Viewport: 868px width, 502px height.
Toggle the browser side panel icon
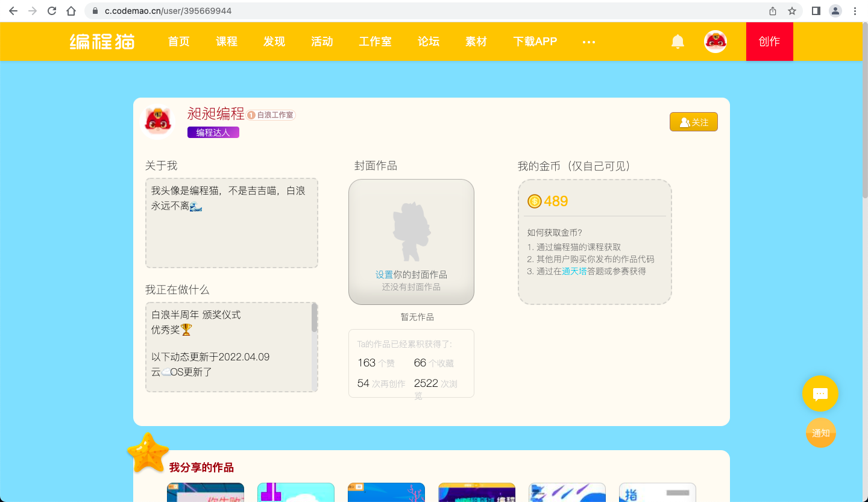click(x=816, y=11)
